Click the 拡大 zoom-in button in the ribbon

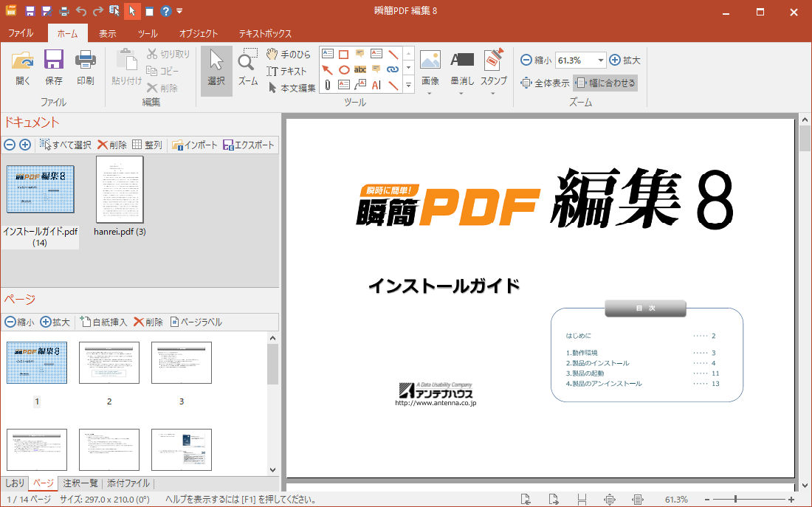click(x=625, y=60)
